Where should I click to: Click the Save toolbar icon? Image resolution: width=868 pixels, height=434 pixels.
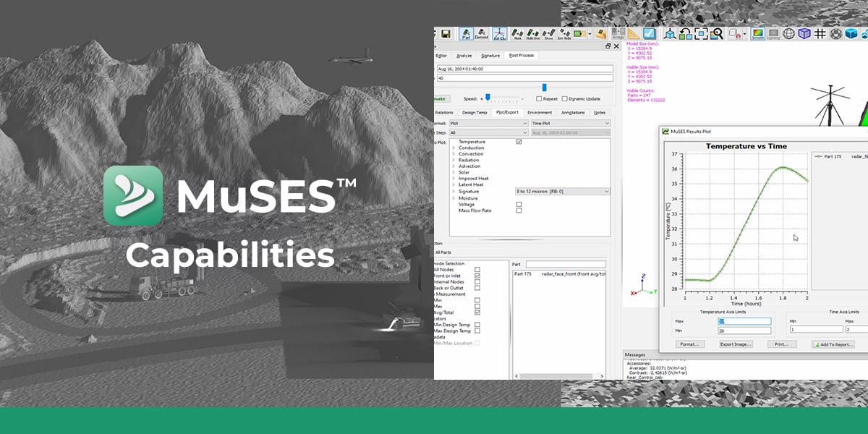click(446, 33)
